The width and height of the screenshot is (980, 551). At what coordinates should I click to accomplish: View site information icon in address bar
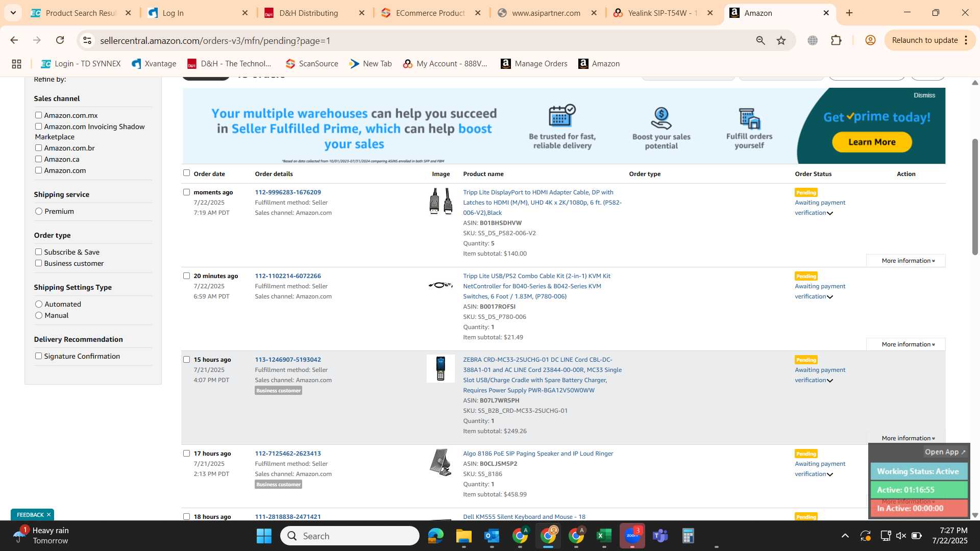pyautogui.click(x=87, y=40)
